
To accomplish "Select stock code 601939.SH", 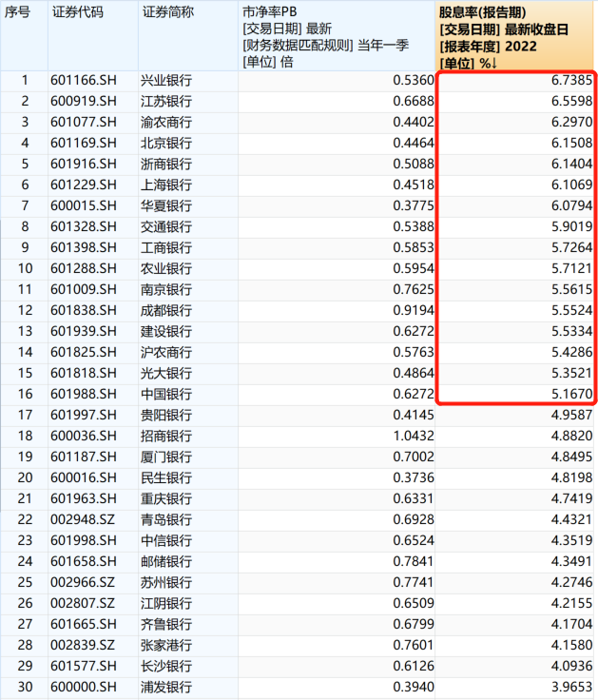I will coord(84,332).
